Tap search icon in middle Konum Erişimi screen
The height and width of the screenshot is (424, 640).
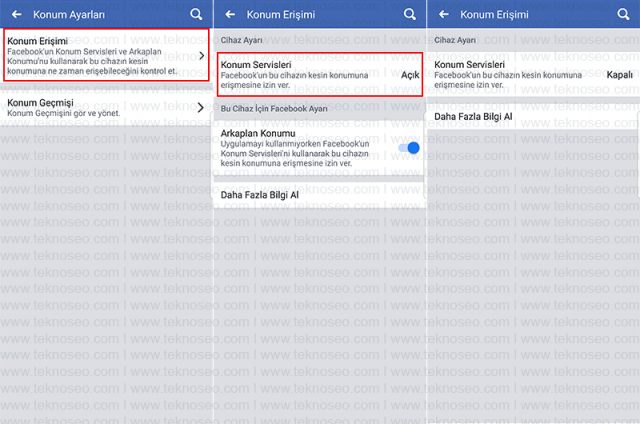(409, 14)
